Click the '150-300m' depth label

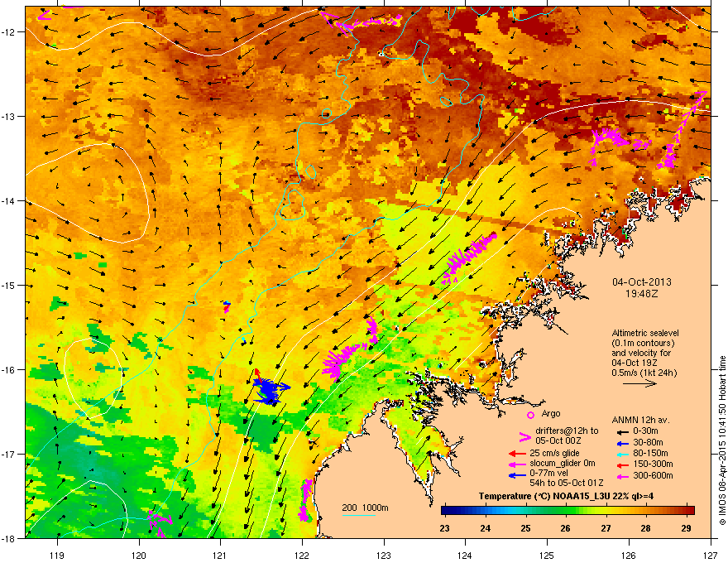coord(653,464)
